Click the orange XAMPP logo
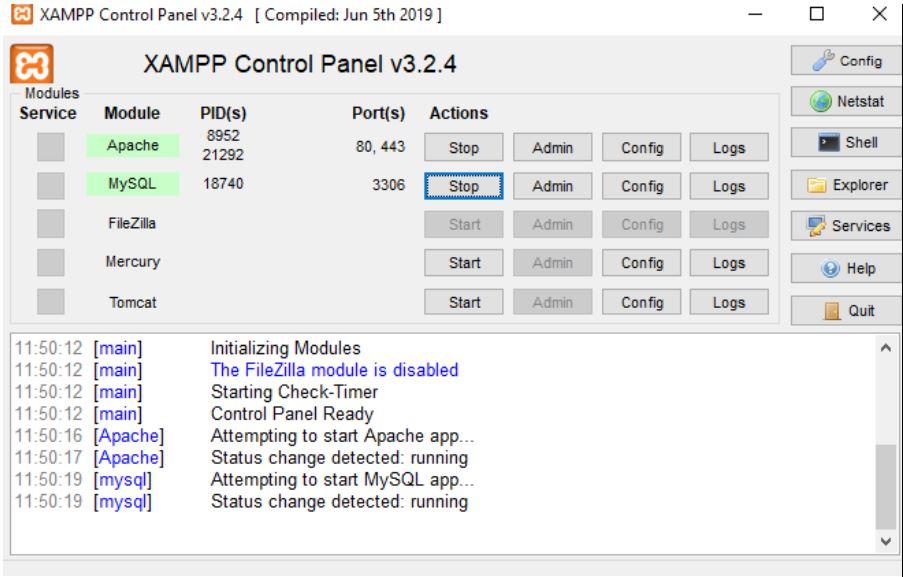Screen dimensions: 903x577 click(x=32, y=63)
